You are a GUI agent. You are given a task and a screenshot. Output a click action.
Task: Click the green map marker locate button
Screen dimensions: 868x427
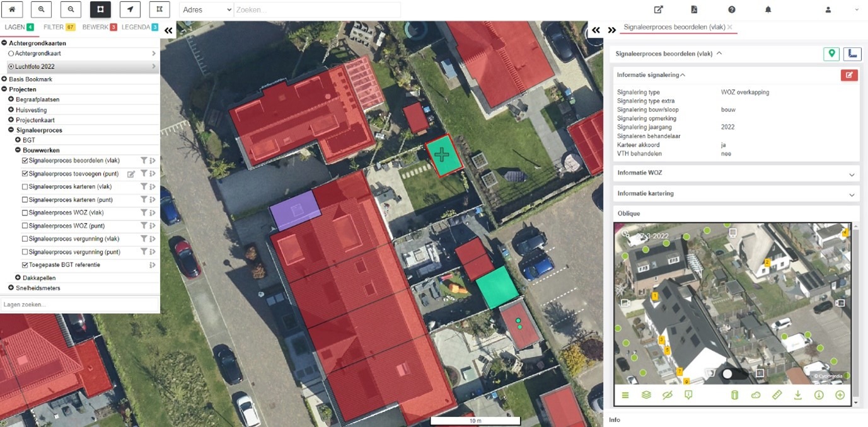(831, 54)
